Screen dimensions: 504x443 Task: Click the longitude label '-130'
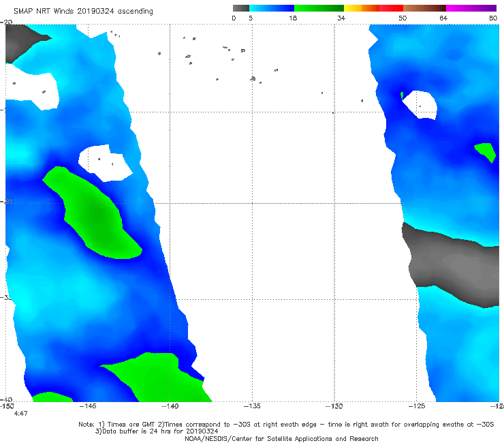[334, 406]
